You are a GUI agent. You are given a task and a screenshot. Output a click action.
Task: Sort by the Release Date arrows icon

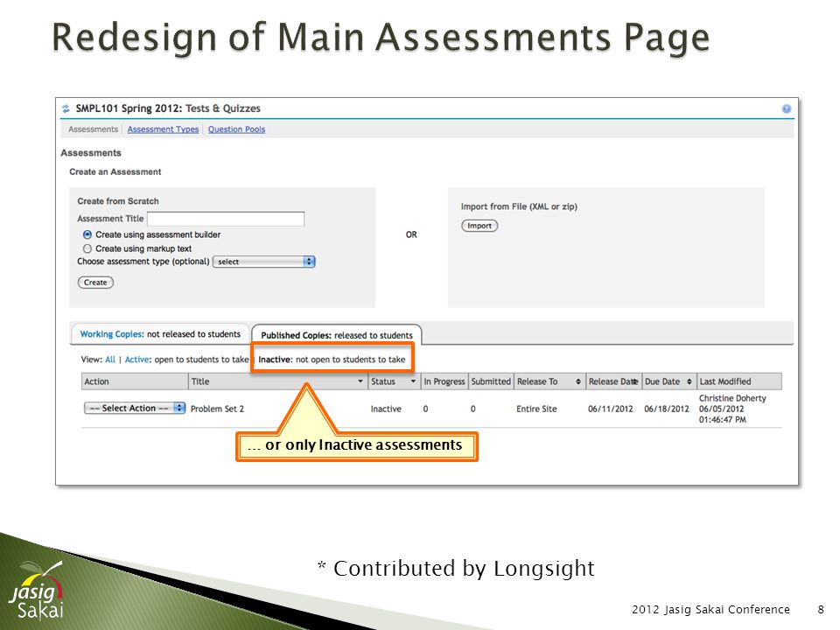tap(635, 381)
